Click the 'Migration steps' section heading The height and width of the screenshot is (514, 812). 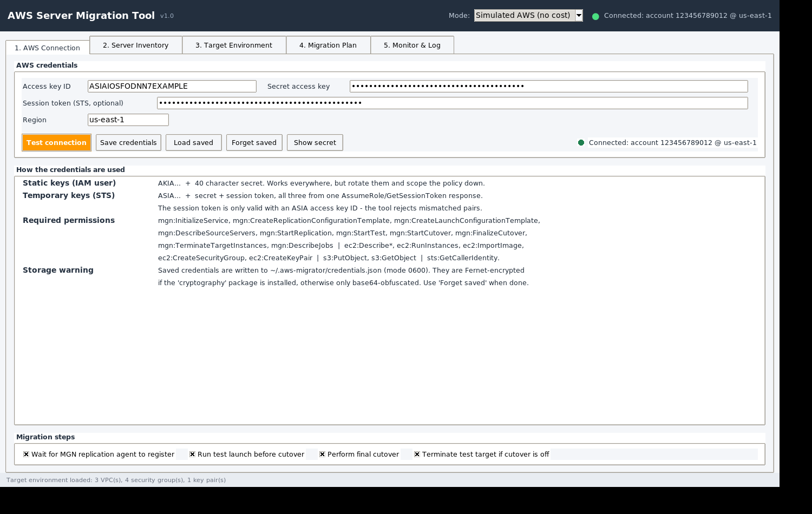(45, 437)
